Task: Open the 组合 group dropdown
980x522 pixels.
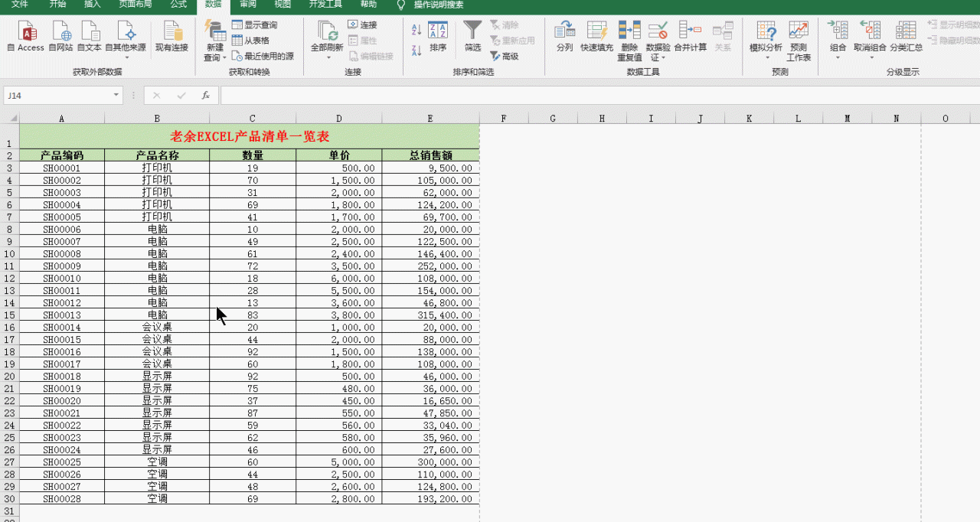Action: click(x=838, y=41)
